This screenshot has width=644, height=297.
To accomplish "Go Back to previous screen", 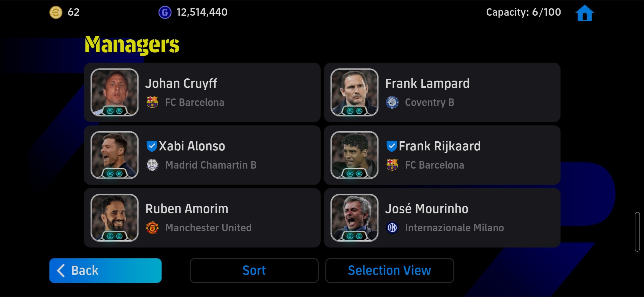I will (x=105, y=270).
